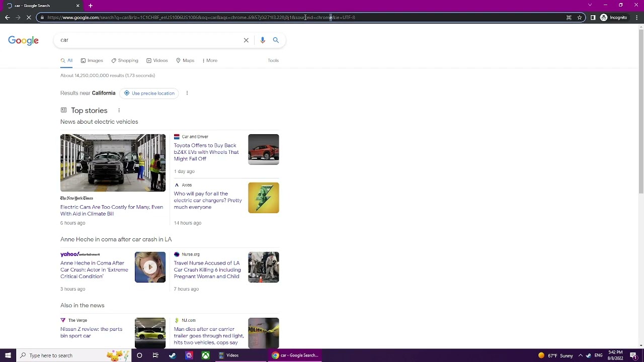Click the red Toyota SUV thumbnail
Image resolution: width=644 pixels, height=362 pixels.
(263, 149)
